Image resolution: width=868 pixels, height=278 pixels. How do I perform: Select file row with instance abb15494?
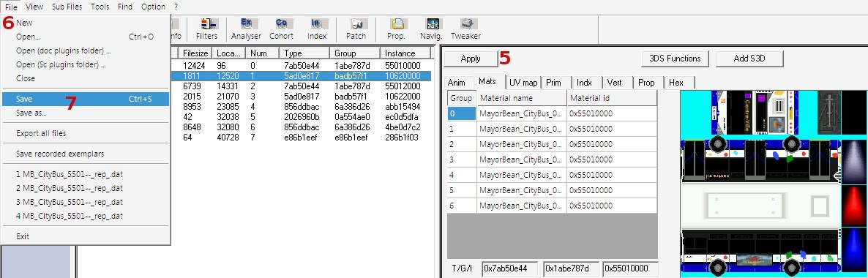301,106
